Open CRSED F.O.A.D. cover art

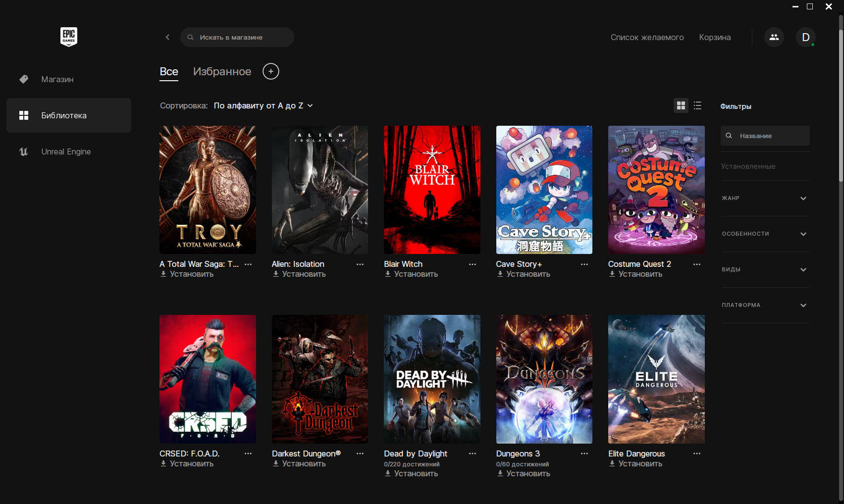tap(208, 379)
